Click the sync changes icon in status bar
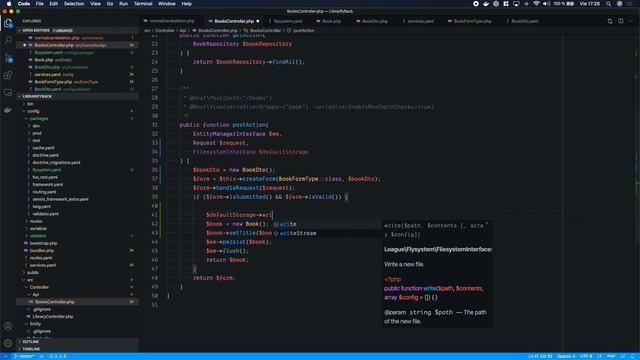 [42, 356]
